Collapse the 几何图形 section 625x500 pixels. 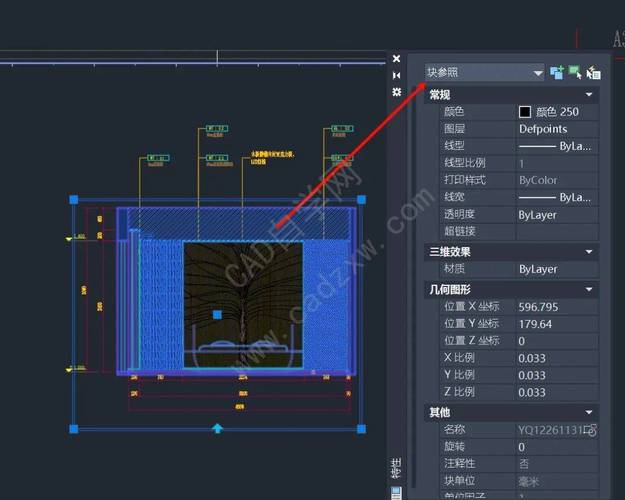590,289
